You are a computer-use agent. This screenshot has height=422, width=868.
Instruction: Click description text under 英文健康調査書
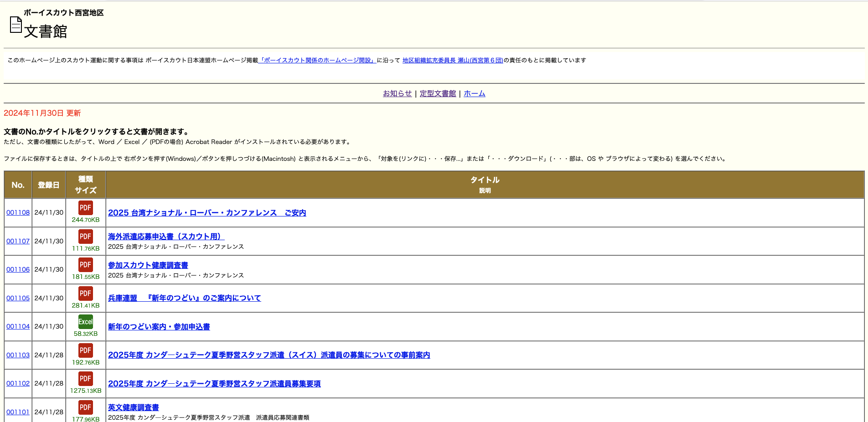(209, 417)
